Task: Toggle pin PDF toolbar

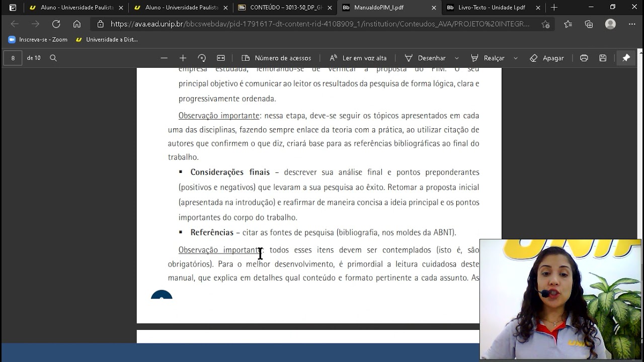Action: click(626, 58)
